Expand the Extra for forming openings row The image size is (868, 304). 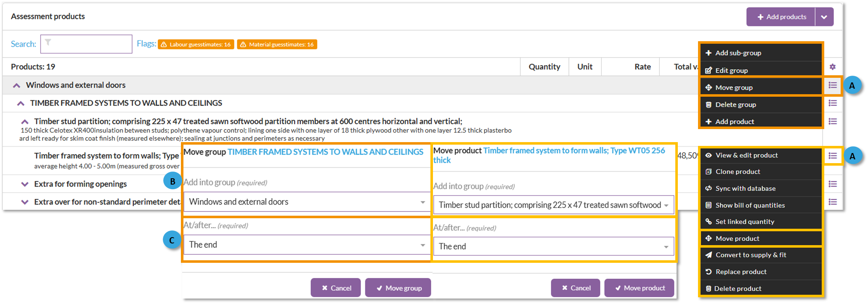[25, 184]
